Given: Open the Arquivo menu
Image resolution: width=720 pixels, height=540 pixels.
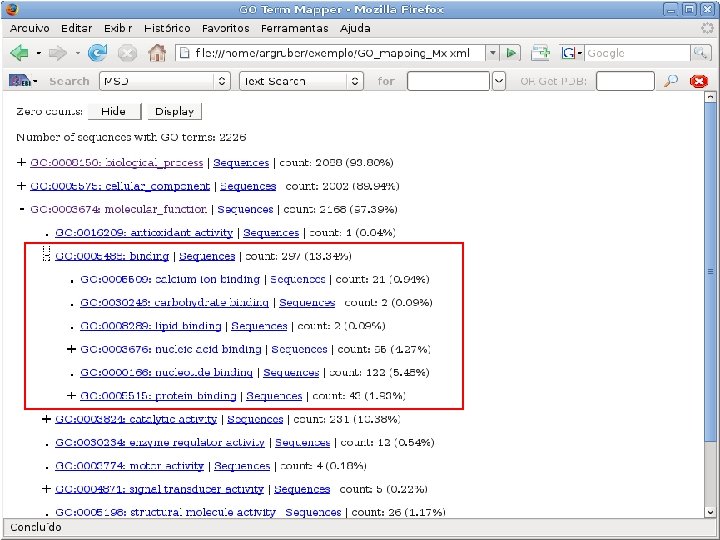Looking at the screenshot, I should (29, 28).
